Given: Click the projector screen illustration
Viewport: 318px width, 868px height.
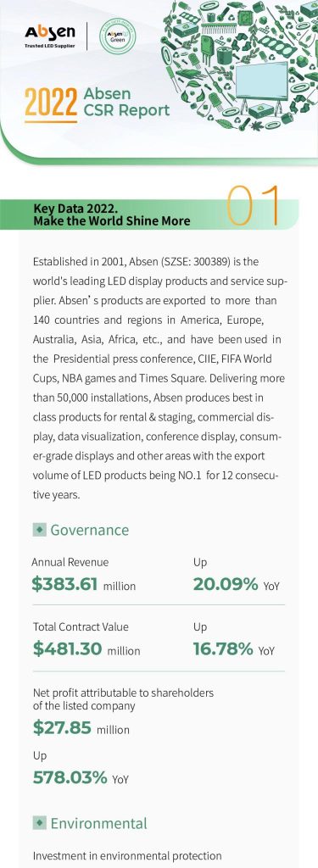Looking at the screenshot, I should click(x=262, y=81).
